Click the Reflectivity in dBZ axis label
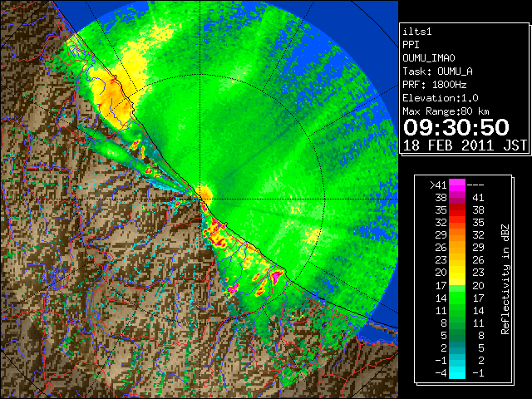This screenshot has height=399, width=532. (505, 279)
